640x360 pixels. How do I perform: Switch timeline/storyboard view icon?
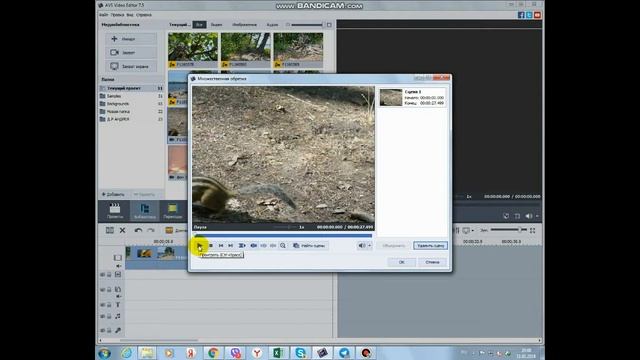109,230
